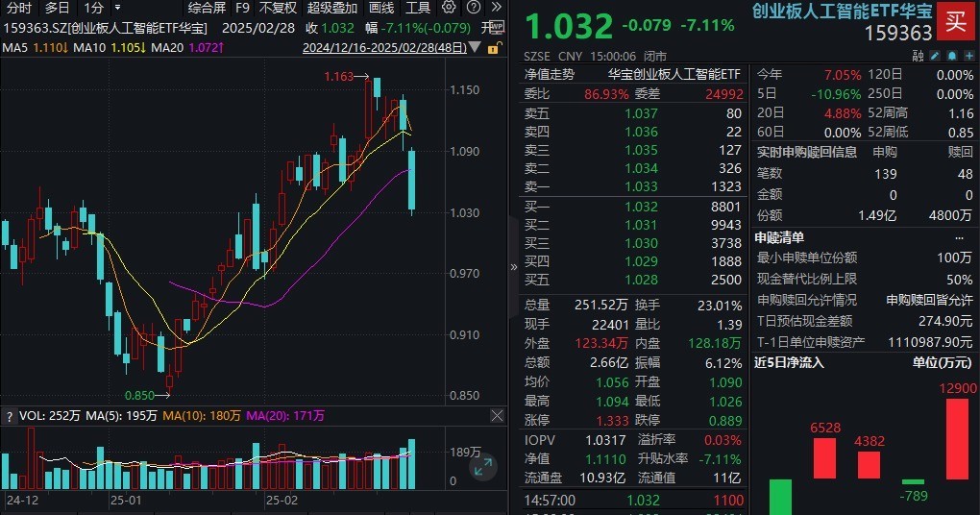Switch to 多日 multi-day tab

pos(58,8)
